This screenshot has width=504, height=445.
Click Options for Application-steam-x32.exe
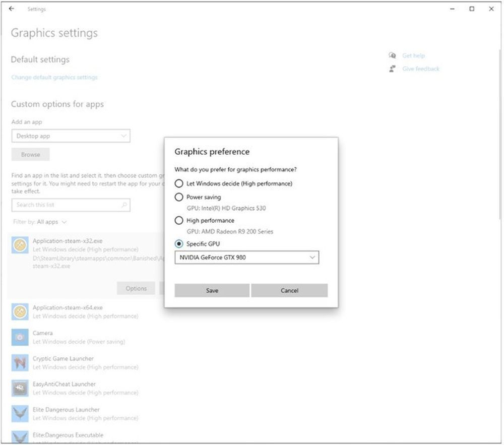pyautogui.click(x=136, y=289)
